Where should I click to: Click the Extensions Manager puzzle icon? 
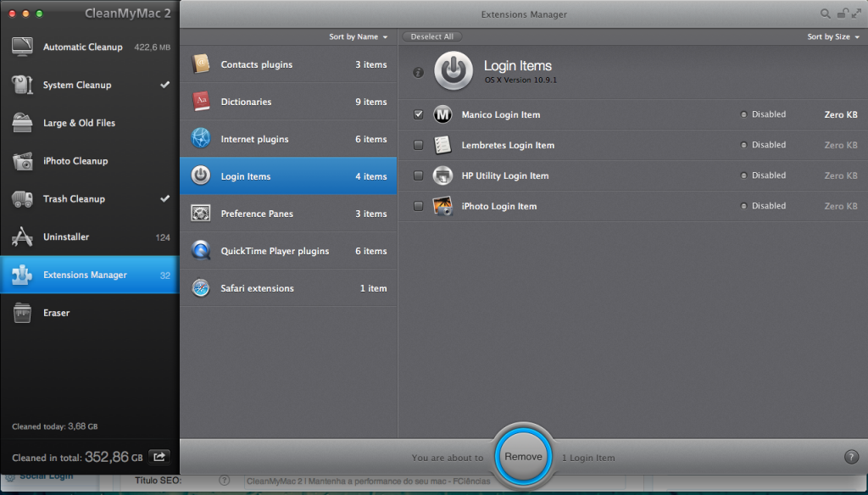pos(22,275)
